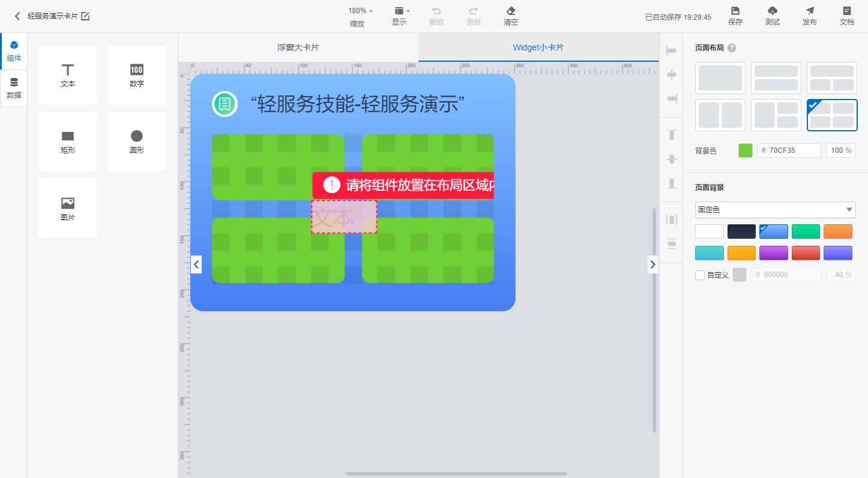Align bottom icon in alignment strip
Screen dimensions: 868x478
pyautogui.click(x=671, y=184)
